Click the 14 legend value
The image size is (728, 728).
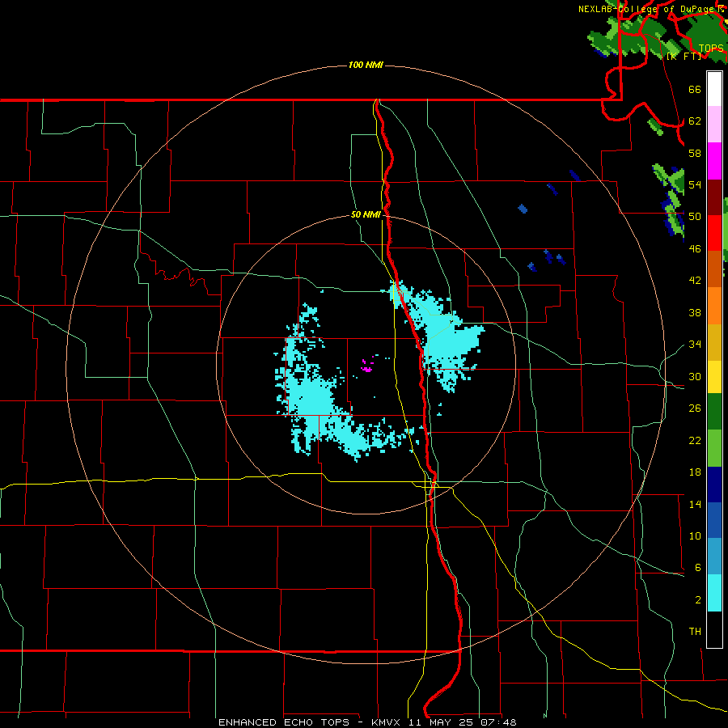pos(695,504)
